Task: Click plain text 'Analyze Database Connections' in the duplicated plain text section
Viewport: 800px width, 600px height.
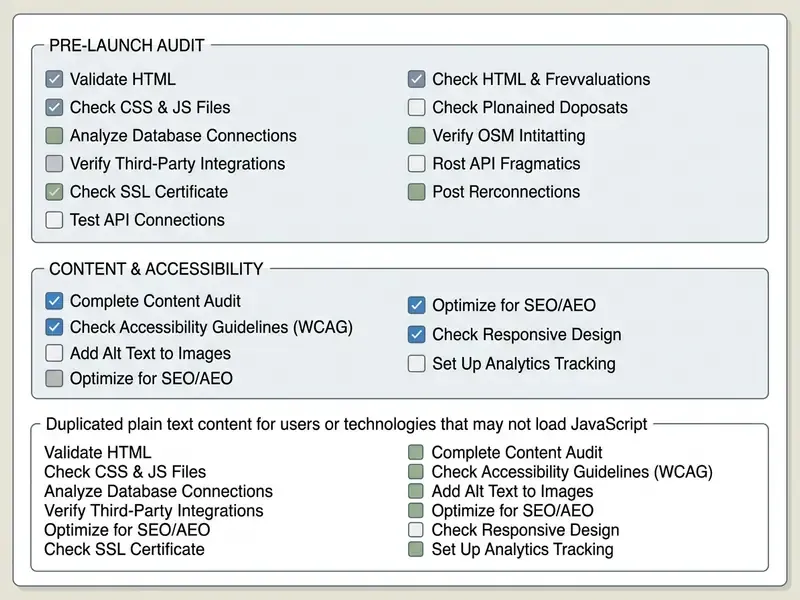Action: pyautogui.click(x=158, y=491)
